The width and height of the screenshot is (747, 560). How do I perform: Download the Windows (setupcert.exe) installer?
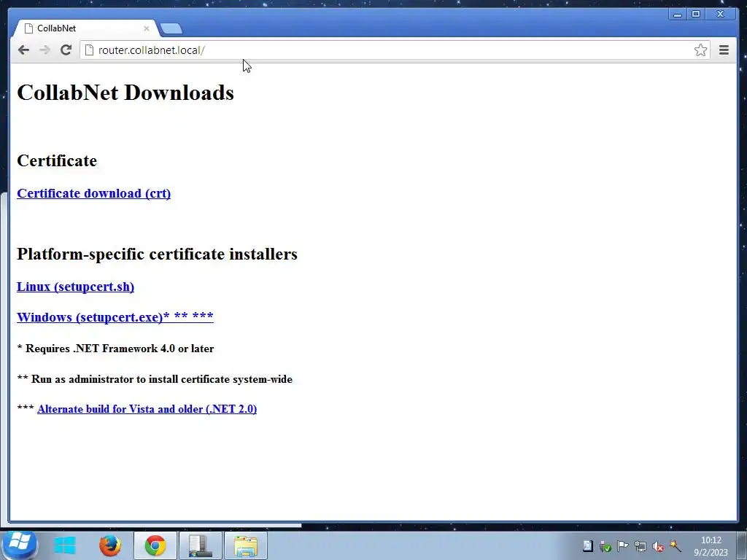[115, 316]
